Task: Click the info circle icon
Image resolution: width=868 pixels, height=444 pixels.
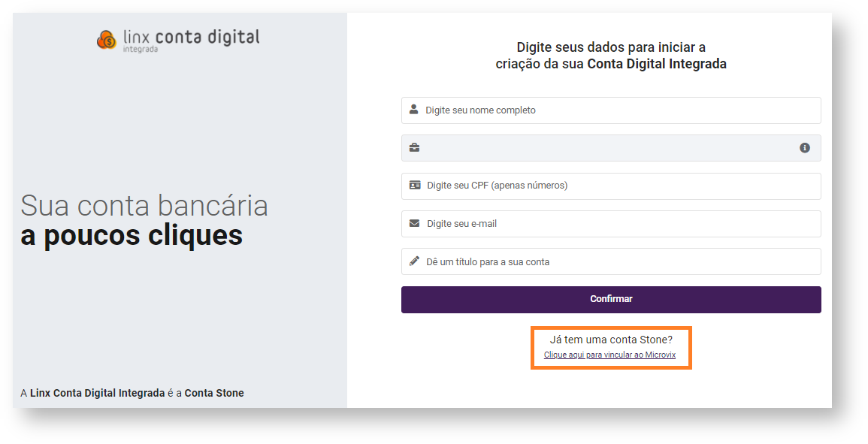Action: pos(805,148)
